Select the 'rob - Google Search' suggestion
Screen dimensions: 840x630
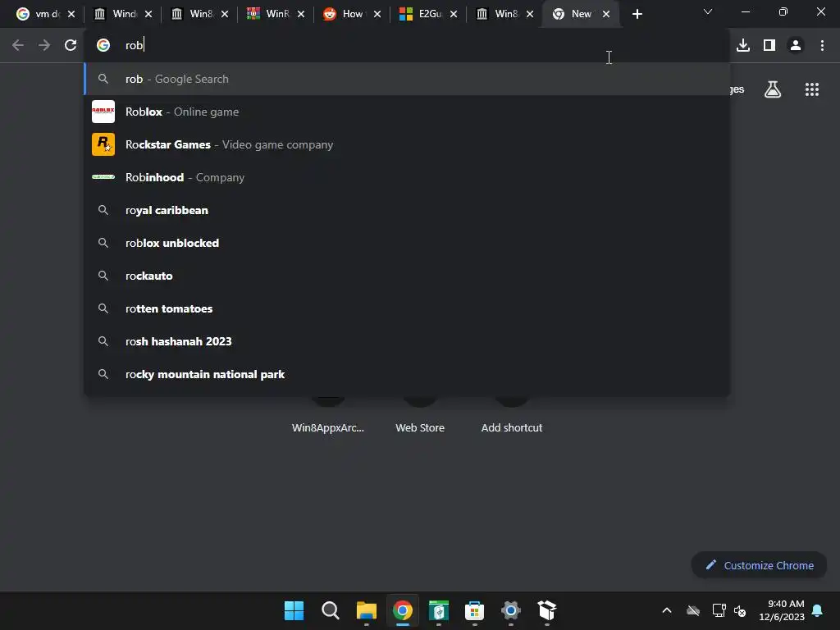click(x=407, y=79)
